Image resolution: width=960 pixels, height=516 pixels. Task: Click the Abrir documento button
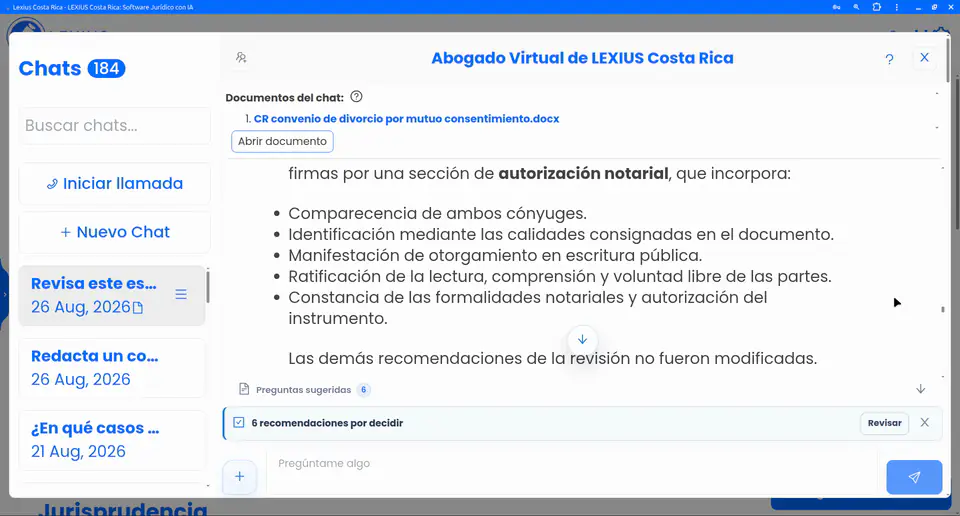282,141
